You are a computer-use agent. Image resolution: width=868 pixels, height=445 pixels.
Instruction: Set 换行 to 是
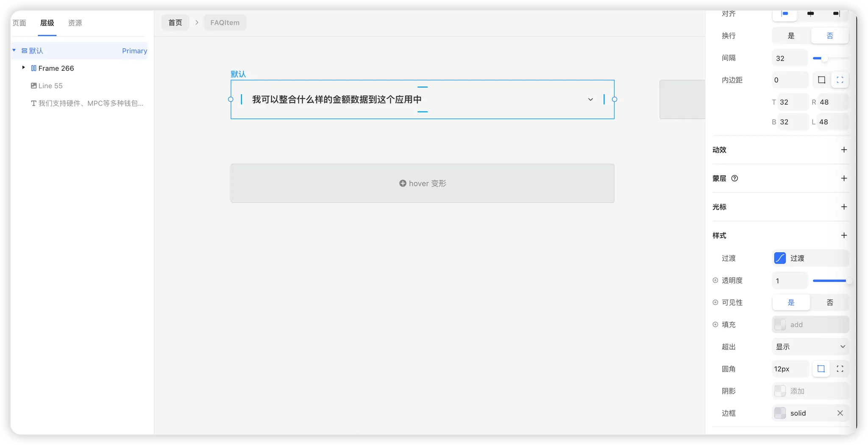(x=791, y=36)
